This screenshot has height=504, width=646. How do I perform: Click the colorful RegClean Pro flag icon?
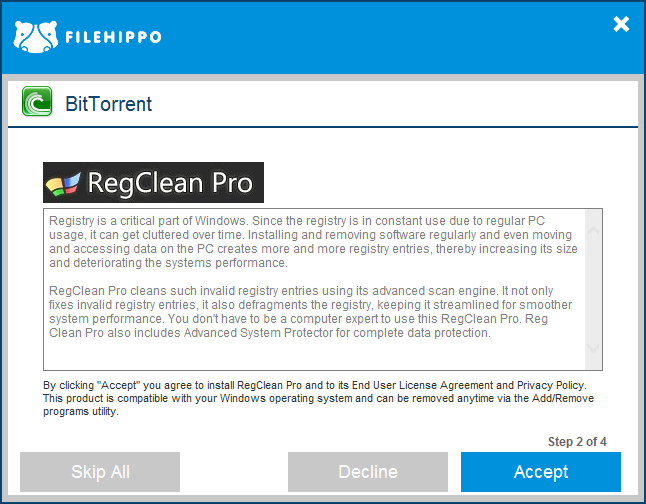click(63, 184)
